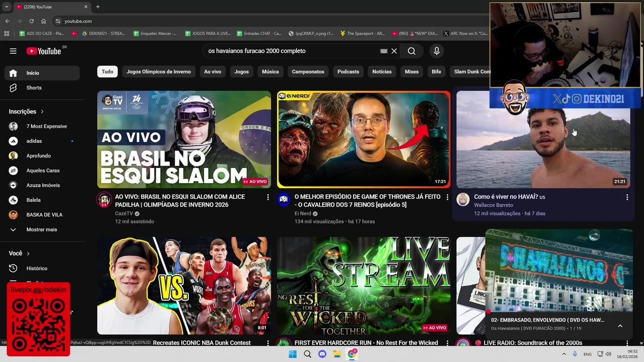This screenshot has width=644, height=362.
Task: Open Ei Nerd channel avatar
Action: 284,200
